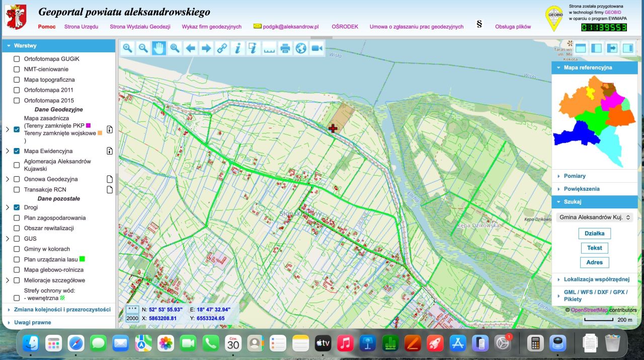Expand the Melioracje szczegółowe group
This screenshot has width=644, height=360.
click(x=7, y=280)
